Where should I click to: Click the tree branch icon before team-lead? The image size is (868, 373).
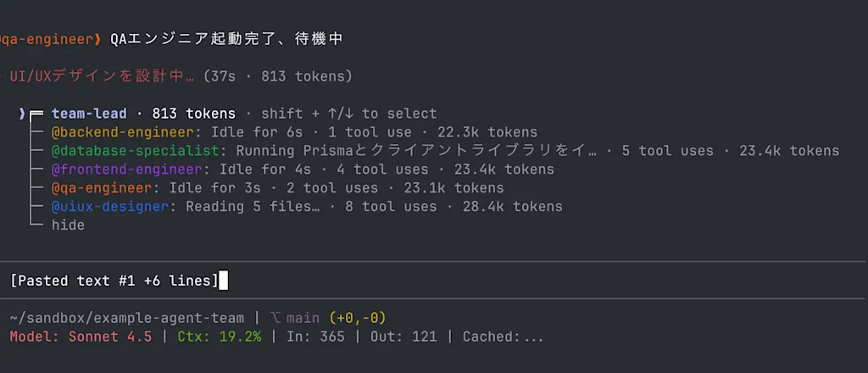point(37,114)
